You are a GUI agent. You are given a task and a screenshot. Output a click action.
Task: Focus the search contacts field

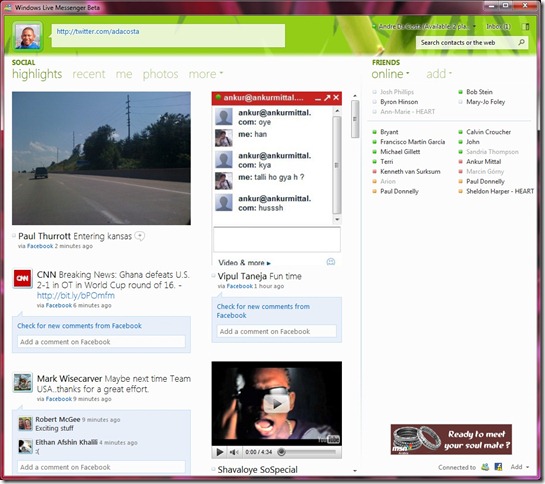click(x=467, y=43)
